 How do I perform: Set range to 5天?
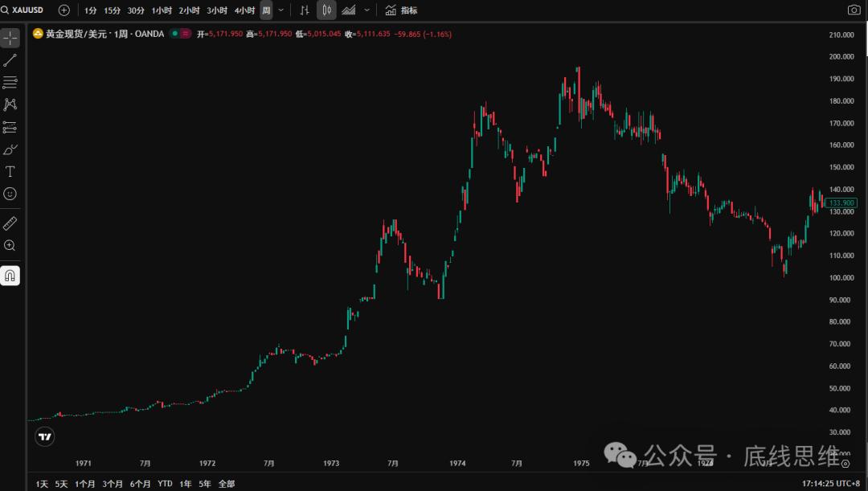(61, 484)
